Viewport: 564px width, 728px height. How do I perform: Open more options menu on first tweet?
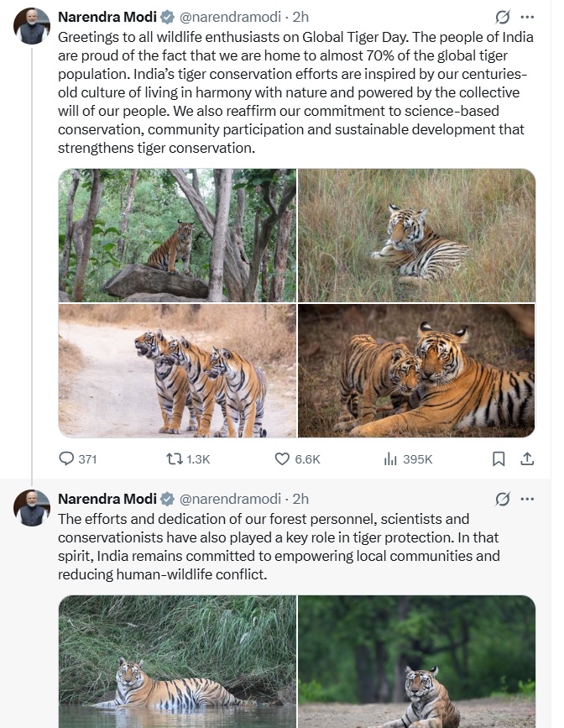[527, 17]
